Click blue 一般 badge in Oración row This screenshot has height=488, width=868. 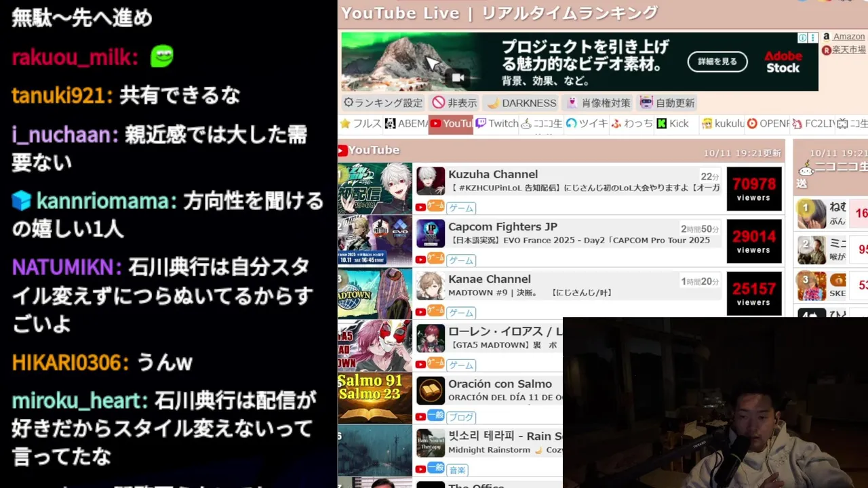(435, 415)
